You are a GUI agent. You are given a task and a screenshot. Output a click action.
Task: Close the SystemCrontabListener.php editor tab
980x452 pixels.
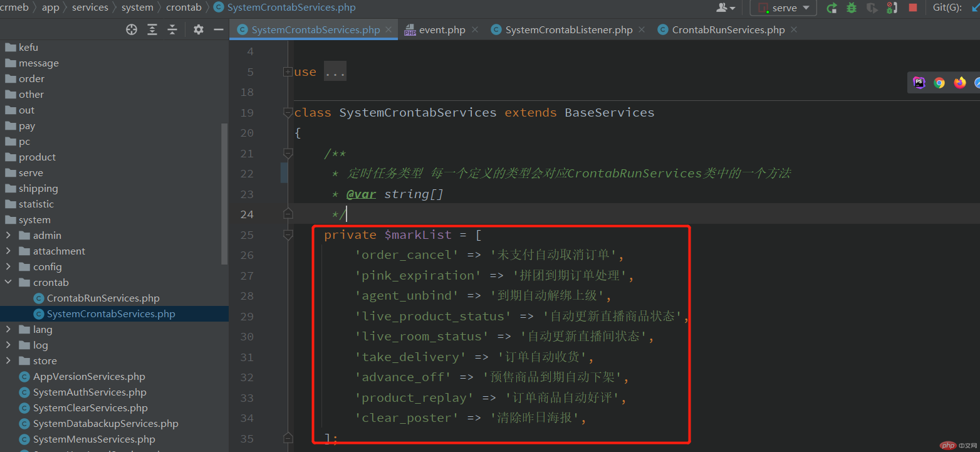click(642, 29)
